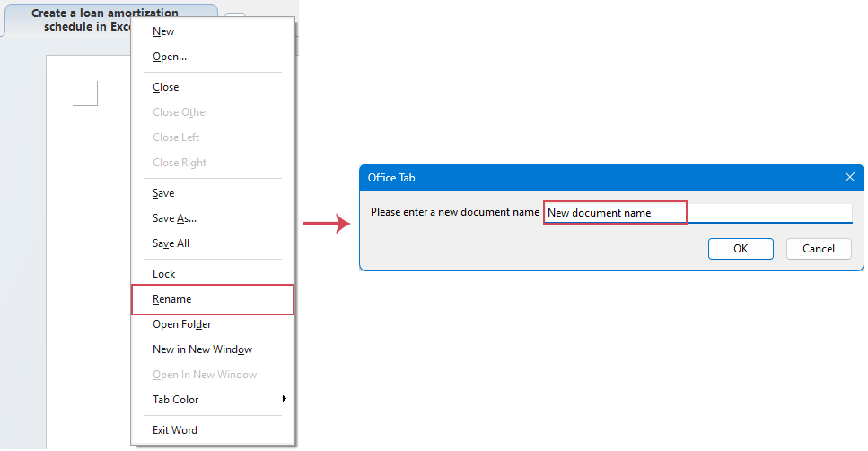Select Exit Word from the menu
This screenshot has width=868, height=451.
coord(175,430)
